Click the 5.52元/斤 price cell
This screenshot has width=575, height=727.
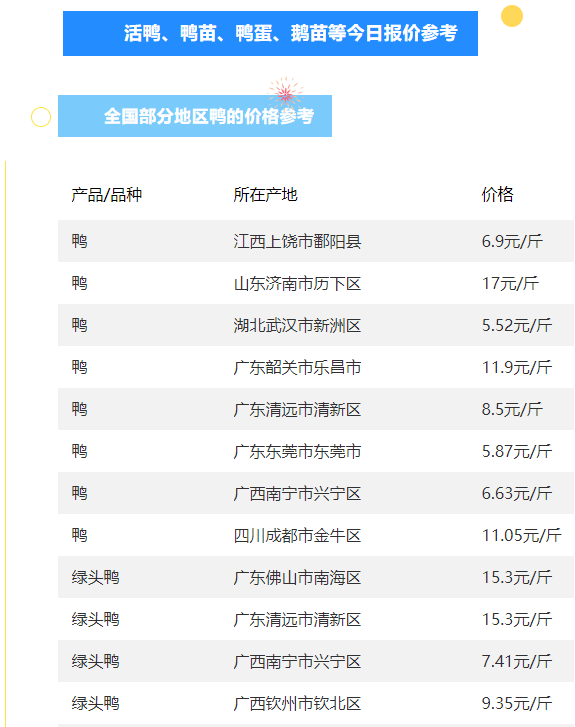(517, 325)
